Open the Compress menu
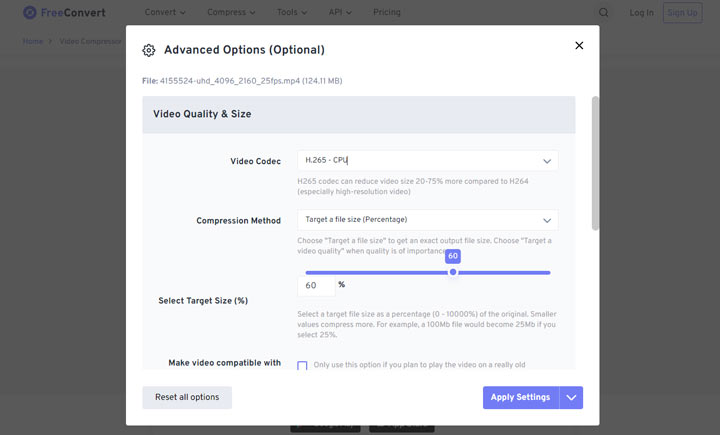 [x=230, y=13]
